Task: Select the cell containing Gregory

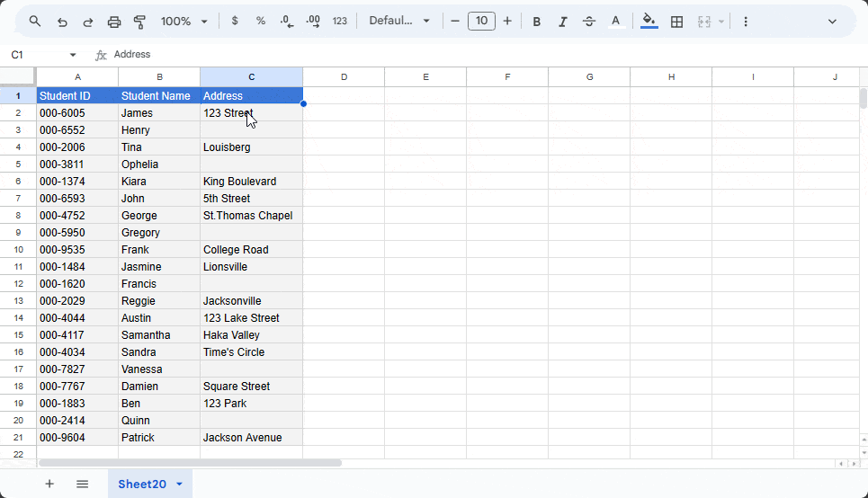Action: pos(159,233)
